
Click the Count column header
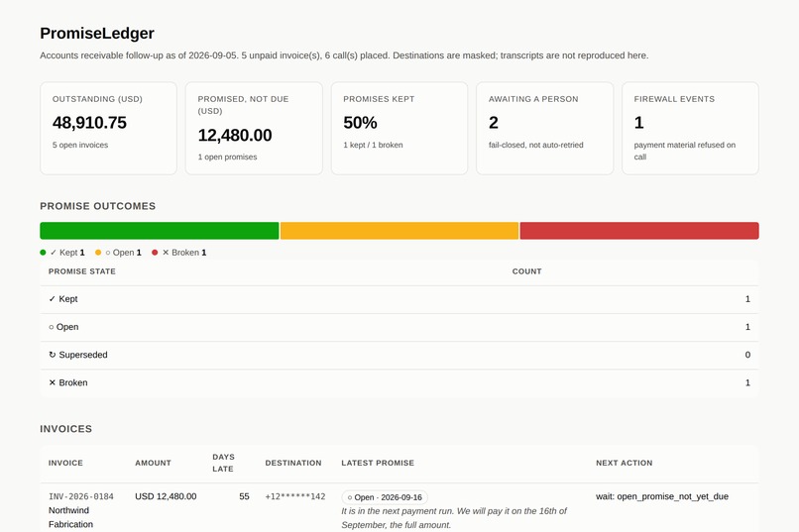(527, 271)
